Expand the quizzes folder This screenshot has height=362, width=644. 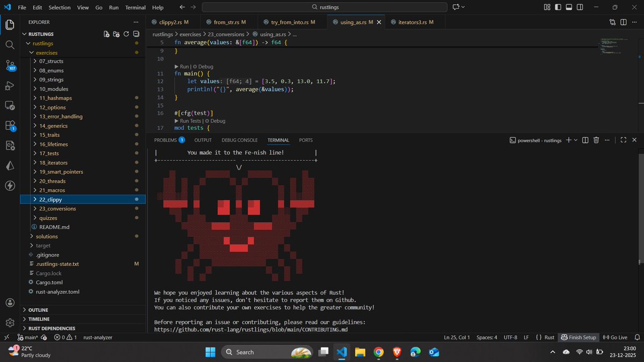pos(83,218)
